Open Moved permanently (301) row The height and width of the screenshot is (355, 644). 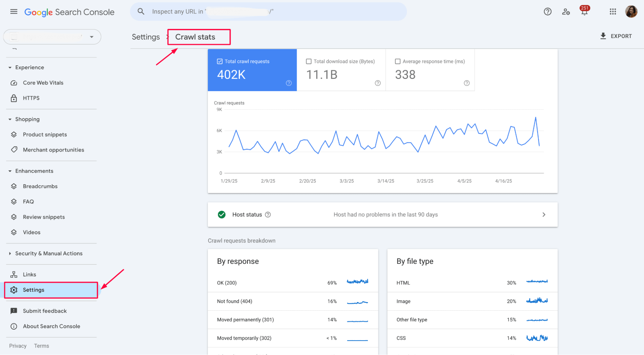[x=293, y=320]
